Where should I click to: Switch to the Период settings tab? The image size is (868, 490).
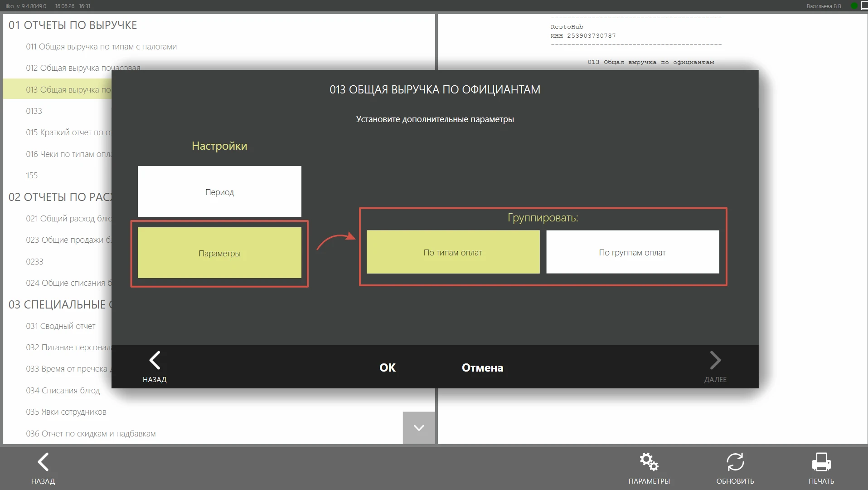pyautogui.click(x=219, y=191)
